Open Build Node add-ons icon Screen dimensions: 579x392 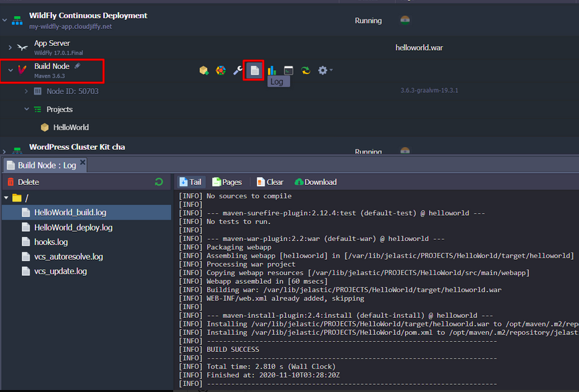221,70
